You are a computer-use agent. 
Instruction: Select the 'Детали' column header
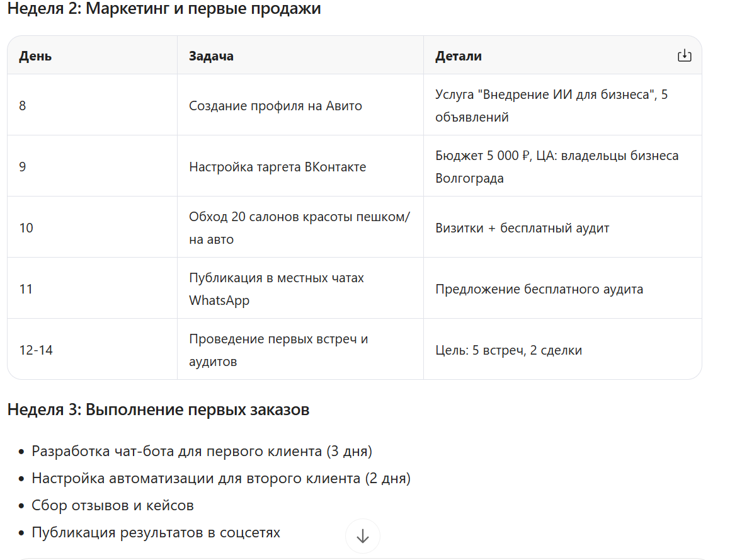459,56
